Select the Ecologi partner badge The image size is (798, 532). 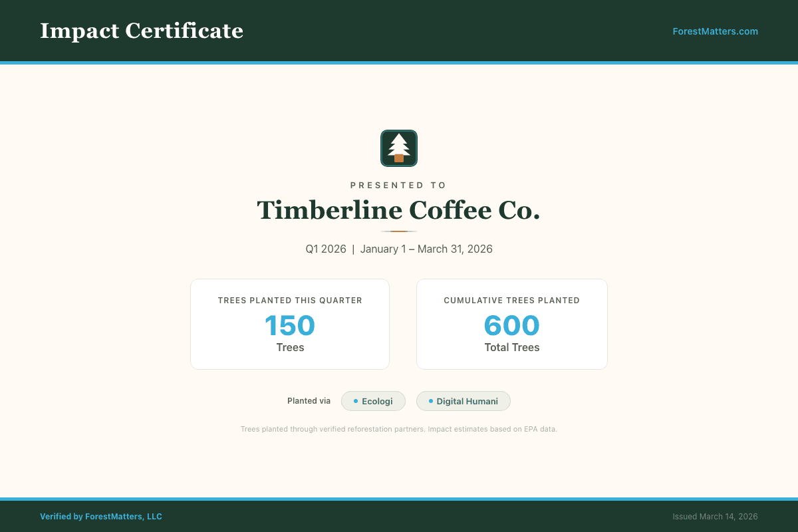click(373, 401)
